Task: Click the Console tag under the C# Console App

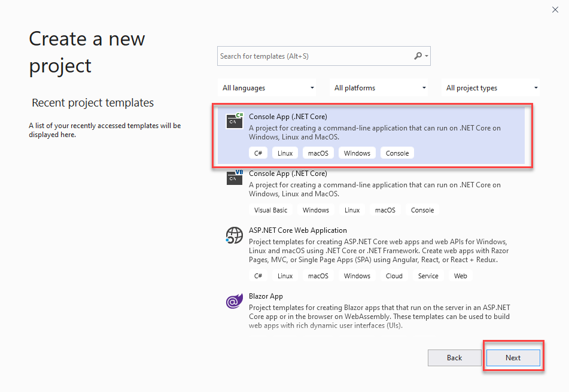Action: [x=397, y=153]
